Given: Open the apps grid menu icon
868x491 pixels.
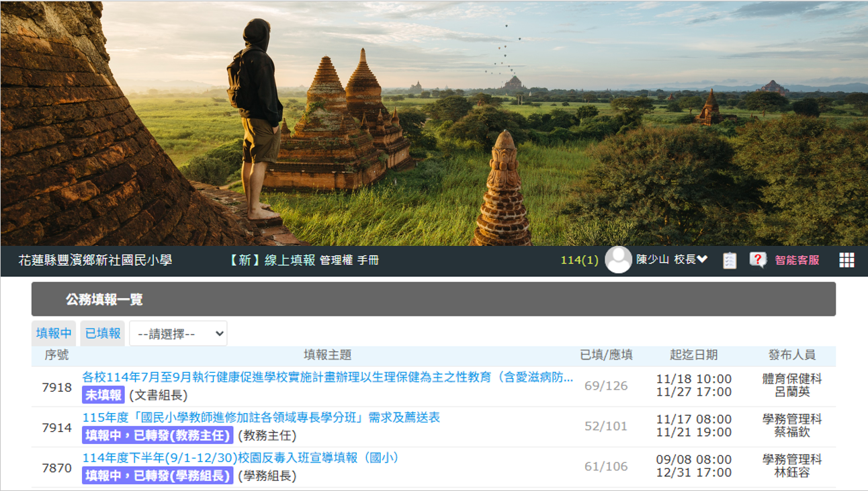Looking at the screenshot, I should click(847, 261).
